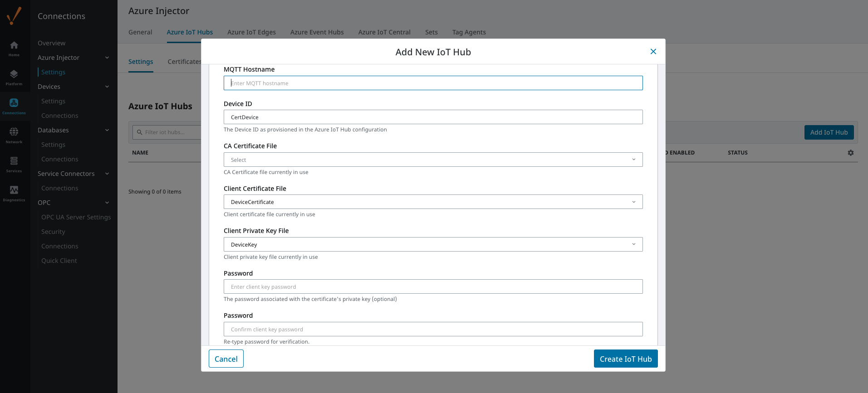Click the MQTT Hostname input field
The image size is (868, 393).
click(x=433, y=83)
